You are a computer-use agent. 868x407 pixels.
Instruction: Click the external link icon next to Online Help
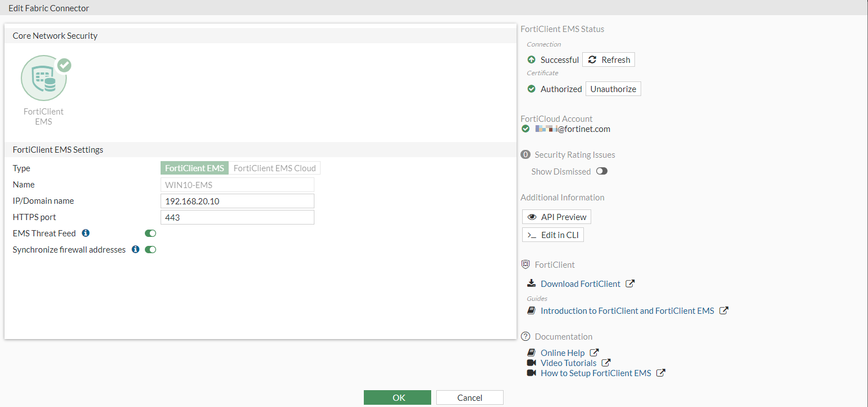(x=593, y=352)
